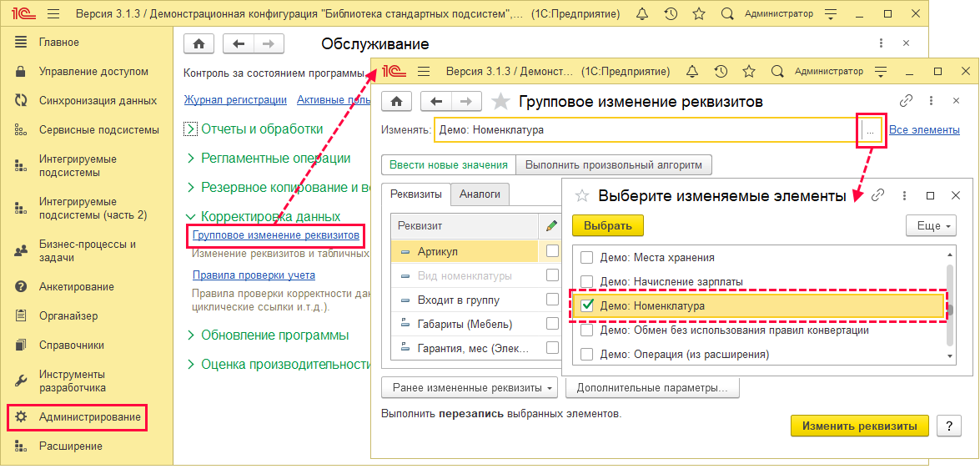Click search icon in Групповое изменение window

coord(776,71)
